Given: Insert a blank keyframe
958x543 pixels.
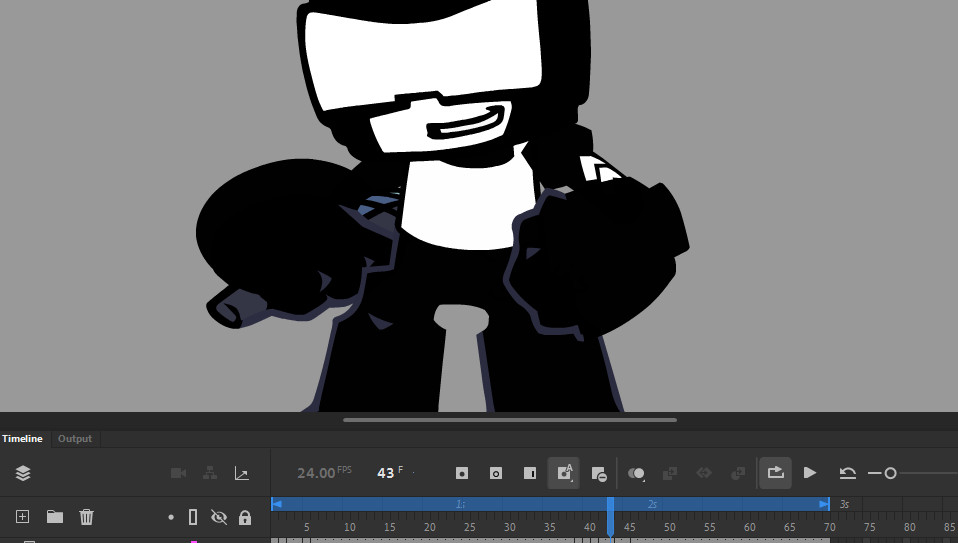Looking at the screenshot, I should pos(496,473).
